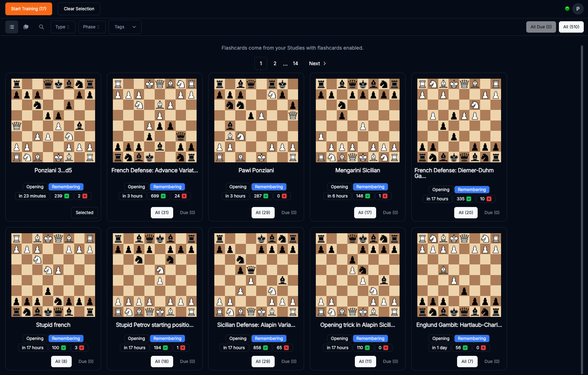This screenshot has width=588, height=375.
Task: Click the Clear Selection button
Action: (x=79, y=9)
